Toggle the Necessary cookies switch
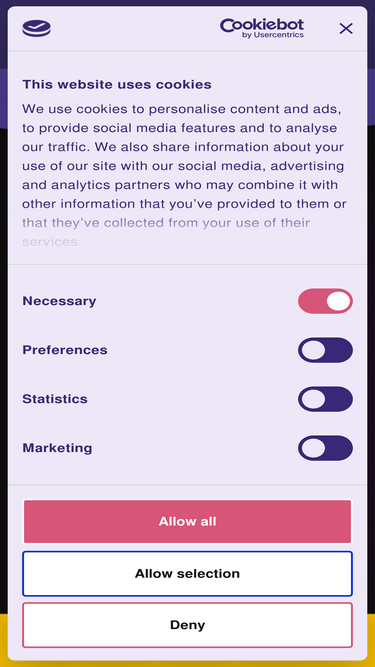This screenshot has width=375, height=667. click(x=325, y=301)
